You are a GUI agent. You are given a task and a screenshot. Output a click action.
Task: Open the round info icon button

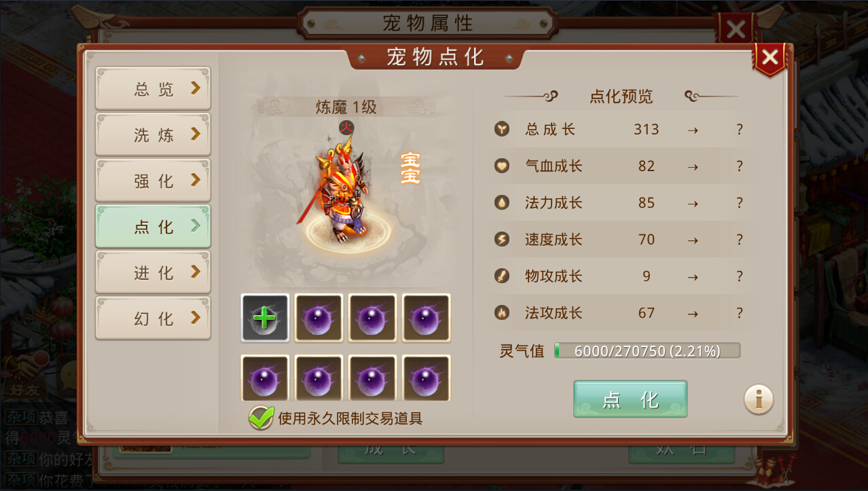[759, 399]
